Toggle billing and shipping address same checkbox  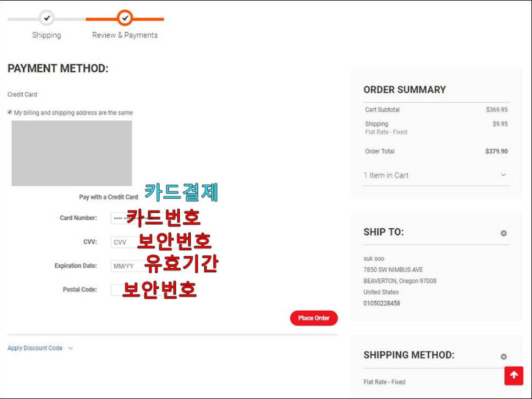coord(10,112)
